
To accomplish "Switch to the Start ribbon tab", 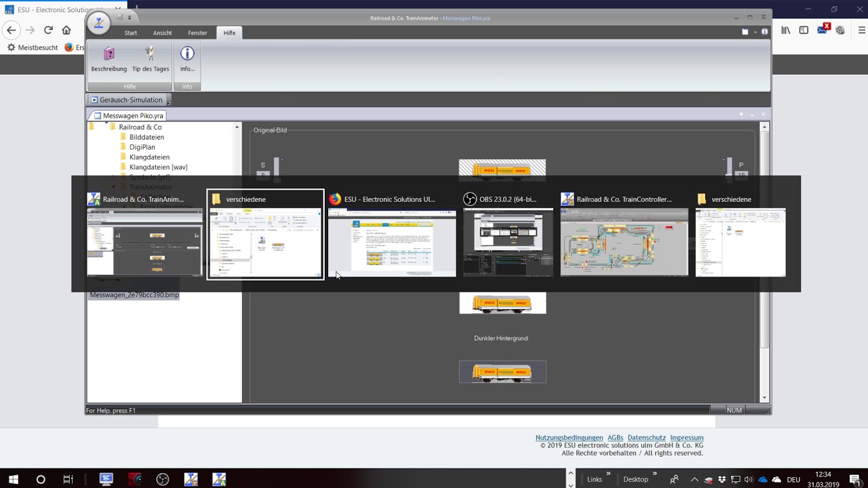I will (130, 33).
